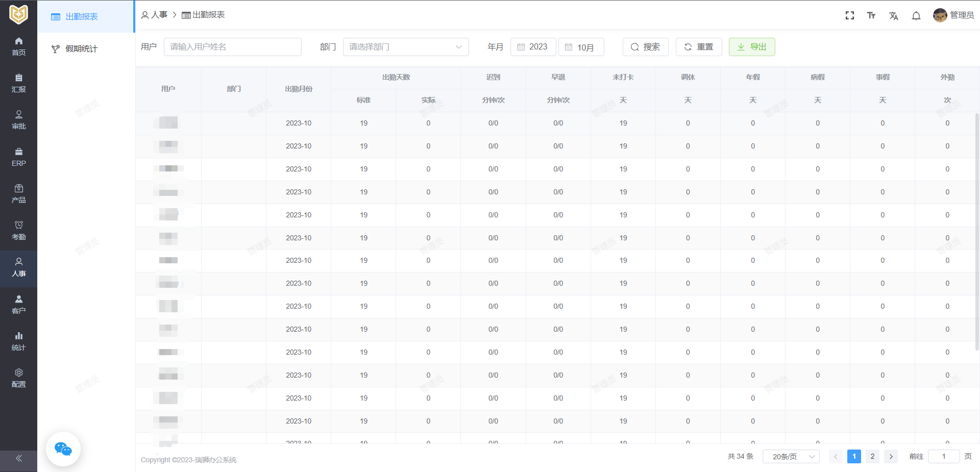Open the 20条/页 page size dropdown
Viewport: 980px width, 472px height.
(x=791, y=456)
